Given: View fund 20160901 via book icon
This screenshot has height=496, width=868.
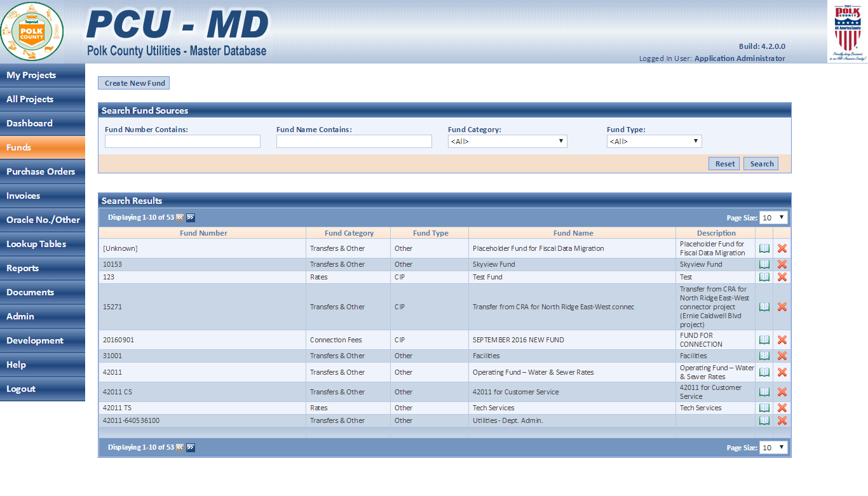Looking at the screenshot, I should [764, 340].
